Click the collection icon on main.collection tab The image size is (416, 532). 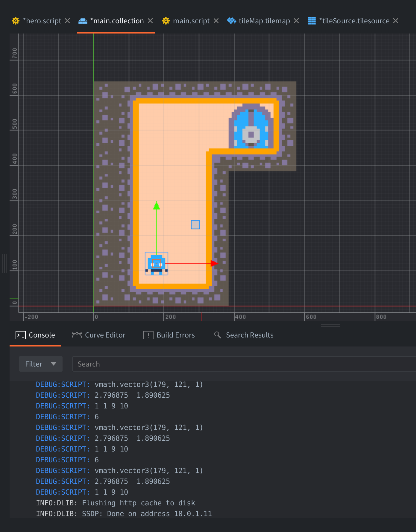point(83,21)
